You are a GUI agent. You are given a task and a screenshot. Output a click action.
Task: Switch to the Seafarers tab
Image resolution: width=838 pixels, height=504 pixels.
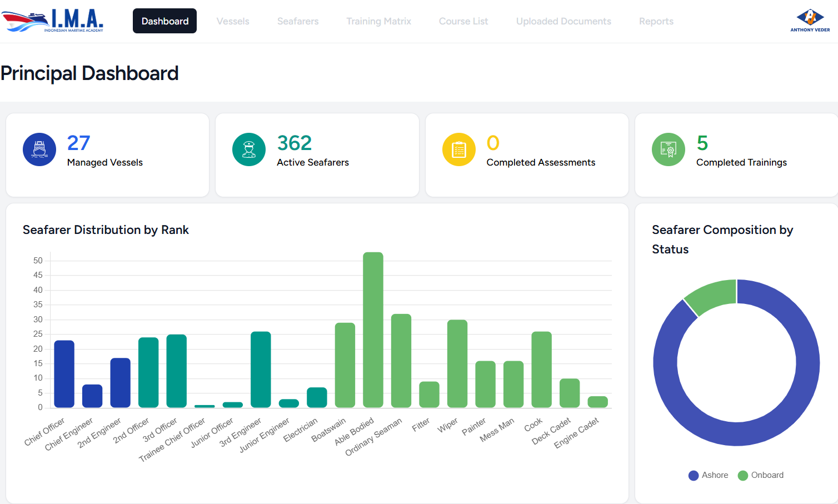[x=298, y=21]
